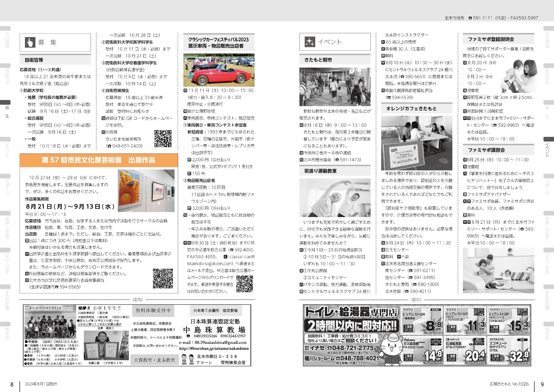Image resolution: width=554 pixels, height=392 pixels.
Task: Click the 広報きたもと No.1026 footer text
Action: click(509, 384)
